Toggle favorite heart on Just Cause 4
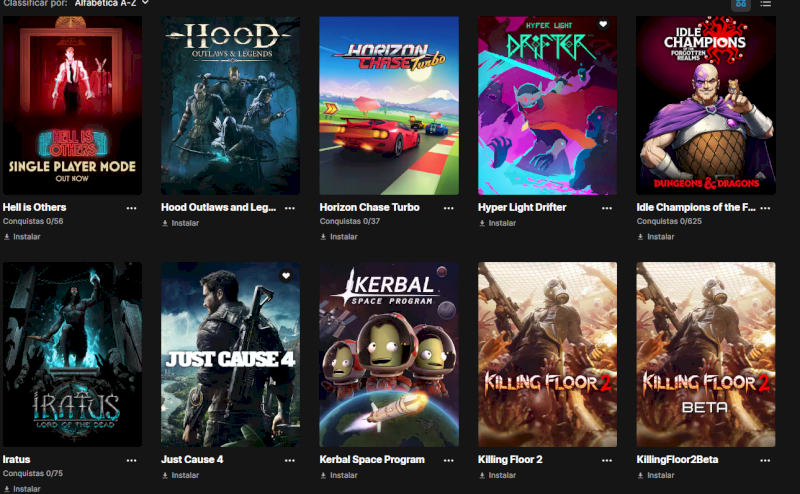Viewport: 800px width, 494px height. 286,276
